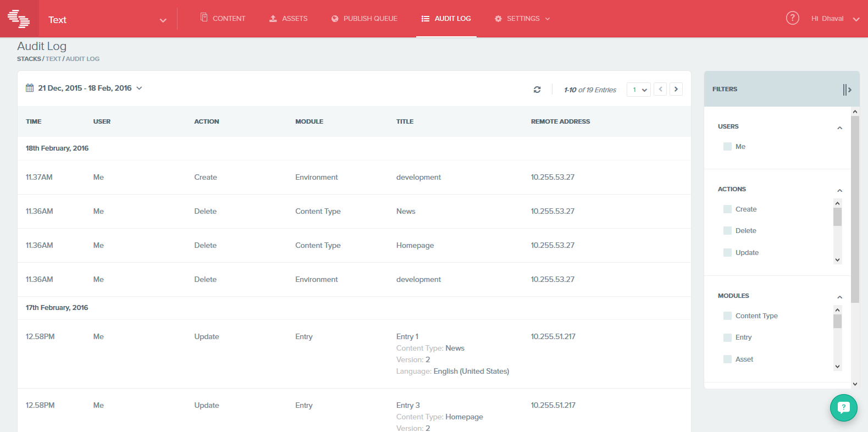Follow the TEXT breadcrumb link
The width and height of the screenshot is (868, 432).
coord(53,59)
